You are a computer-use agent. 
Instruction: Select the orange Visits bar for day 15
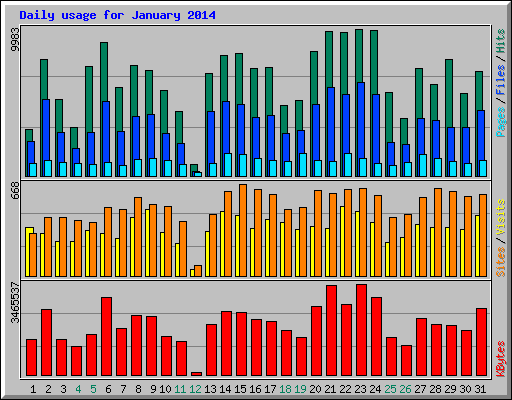coord(243,230)
